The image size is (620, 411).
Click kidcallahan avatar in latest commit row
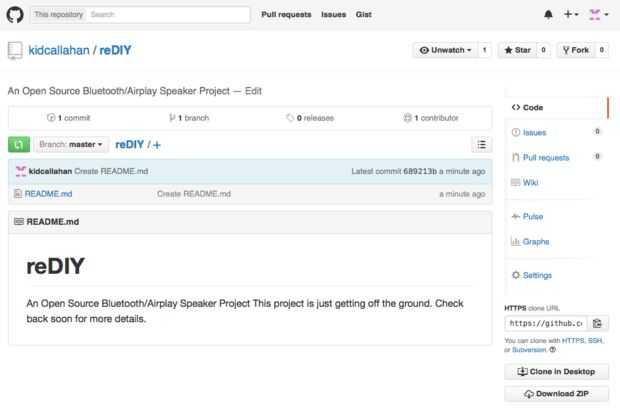click(x=21, y=171)
